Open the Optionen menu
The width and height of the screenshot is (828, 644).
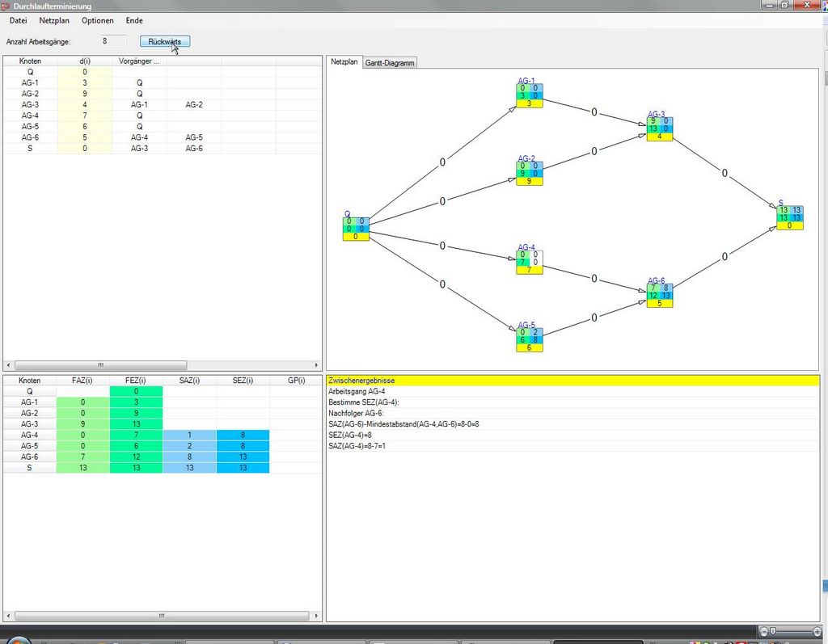(x=98, y=20)
